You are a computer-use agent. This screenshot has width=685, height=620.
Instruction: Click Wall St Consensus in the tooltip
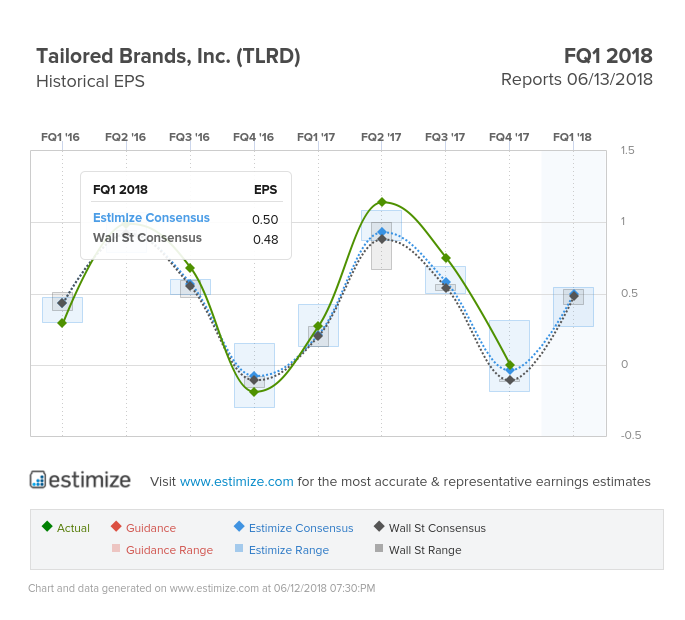[147, 238]
